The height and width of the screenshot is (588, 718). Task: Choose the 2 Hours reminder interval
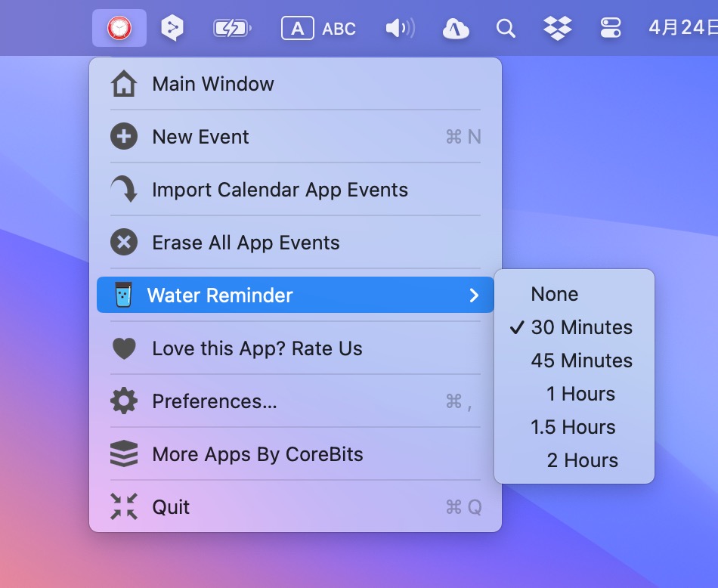582,460
